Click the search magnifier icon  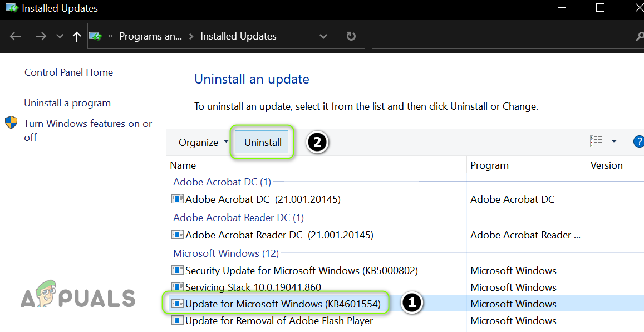click(x=639, y=36)
